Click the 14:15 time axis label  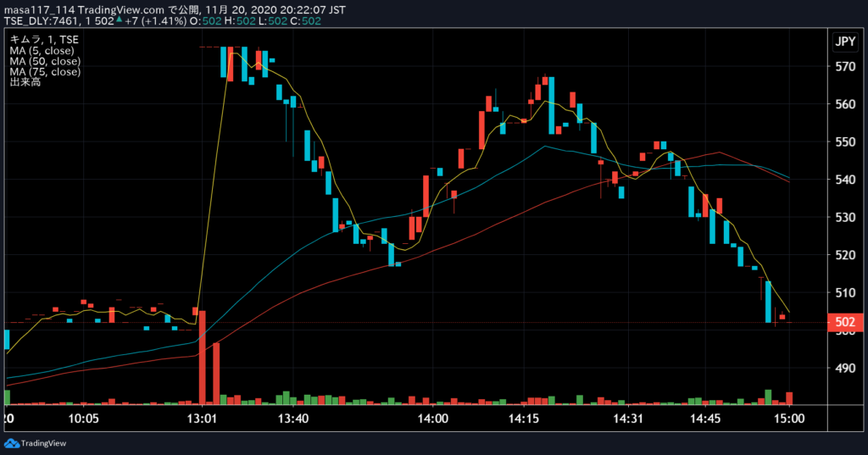click(x=524, y=419)
